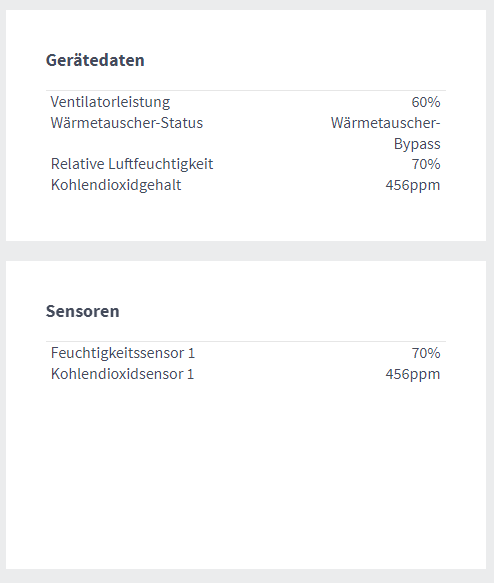
Task: Select the Kohlendioxidsensor 1 row label
Action: pos(122,374)
